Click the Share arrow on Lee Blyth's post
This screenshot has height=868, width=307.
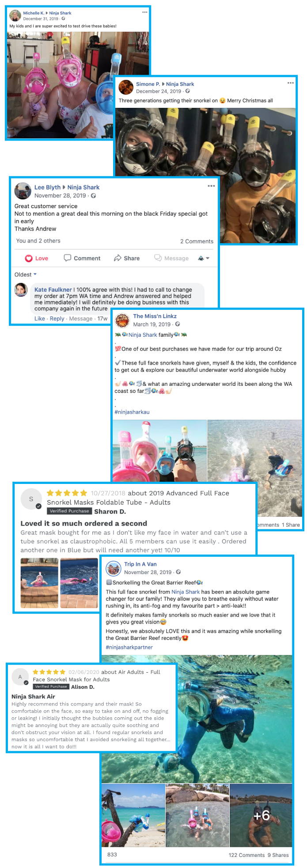(x=117, y=258)
